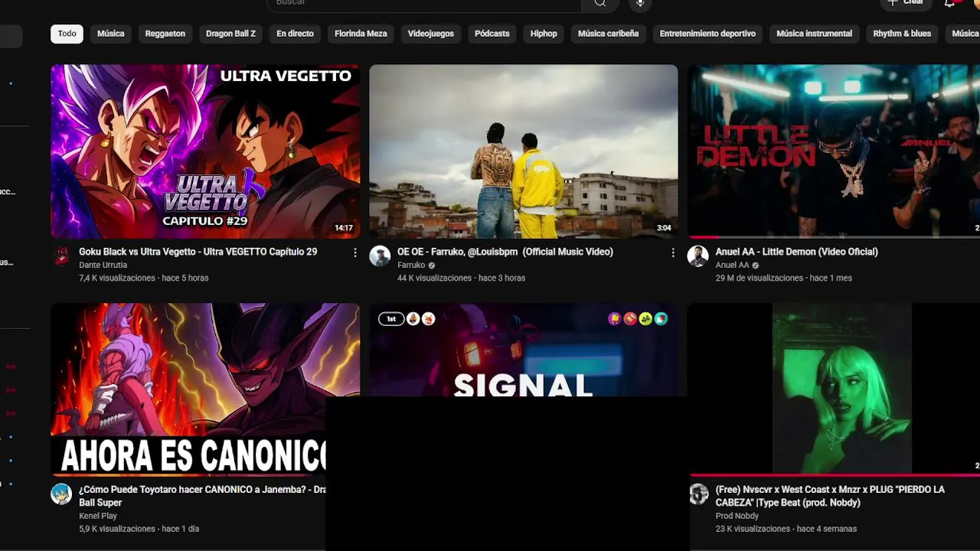Filter by Reggaeton chip

(165, 34)
